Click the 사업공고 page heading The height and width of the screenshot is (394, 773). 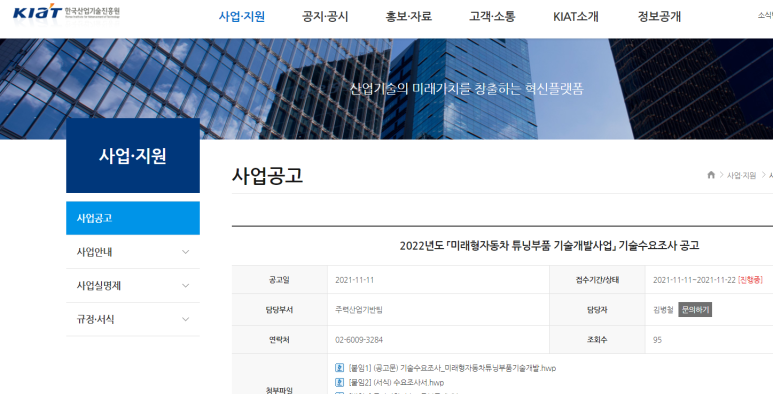click(x=267, y=176)
